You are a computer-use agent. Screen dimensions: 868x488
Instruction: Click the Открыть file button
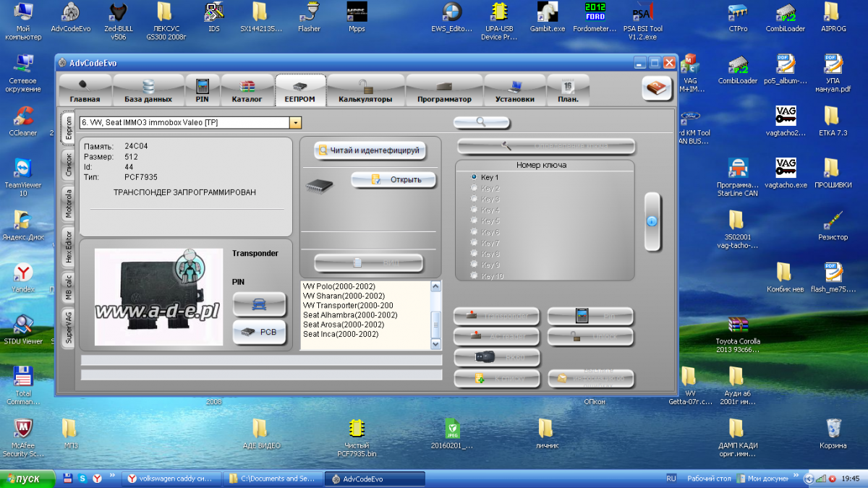394,179
